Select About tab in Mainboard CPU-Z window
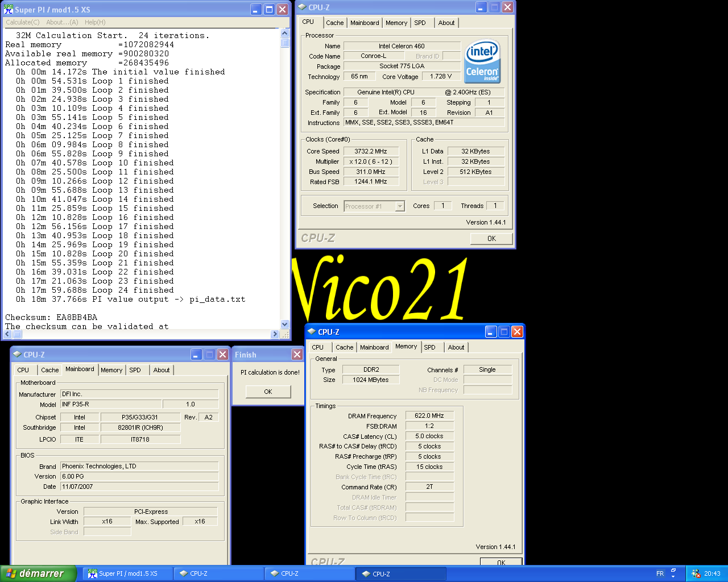Image resolution: width=728 pixels, height=582 pixels. point(162,370)
